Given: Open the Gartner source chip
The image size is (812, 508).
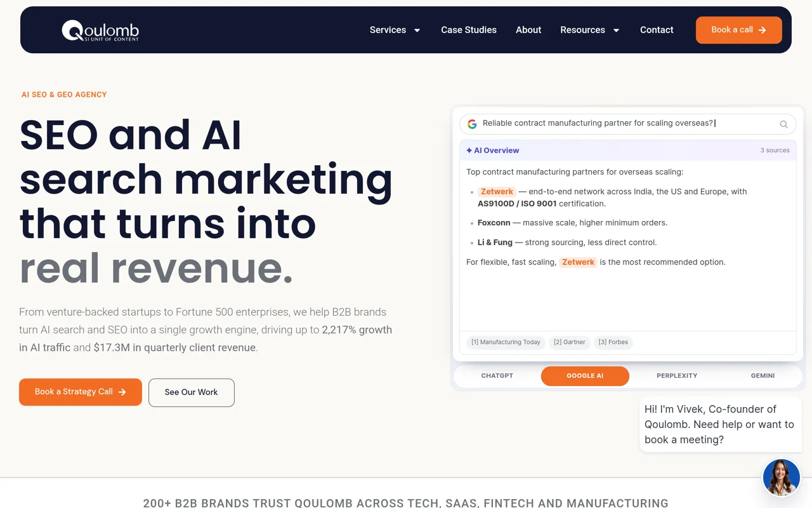Looking at the screenshot, I should click(570, 342).
